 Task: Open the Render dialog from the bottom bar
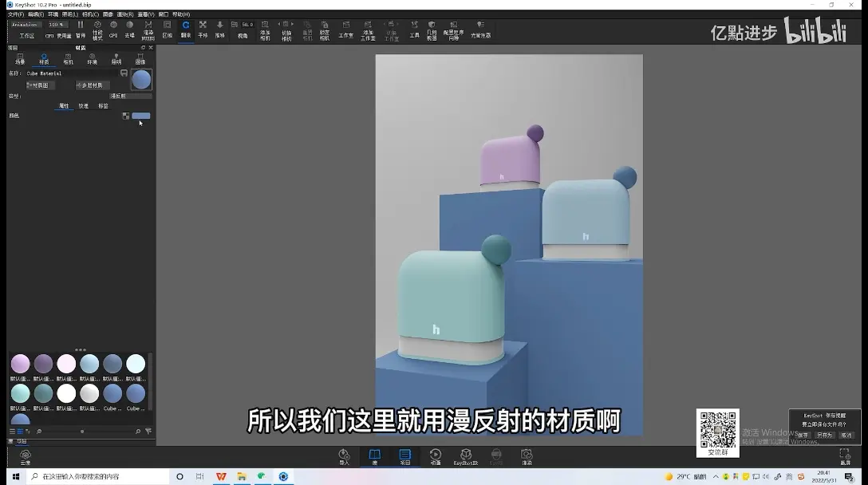click(x=527, y=457)
